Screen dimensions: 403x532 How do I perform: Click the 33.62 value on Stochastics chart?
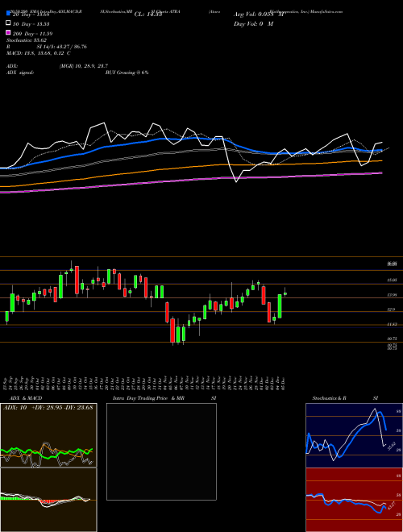[390, 446]
